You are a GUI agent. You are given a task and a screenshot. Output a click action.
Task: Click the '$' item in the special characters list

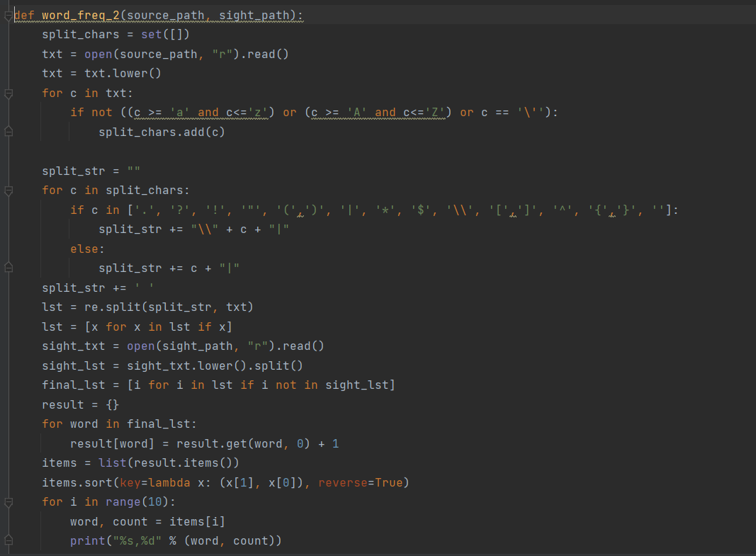coord(422,210)
